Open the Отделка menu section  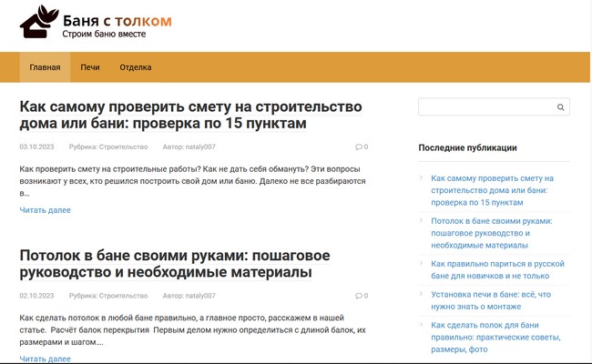coord(136,67)
